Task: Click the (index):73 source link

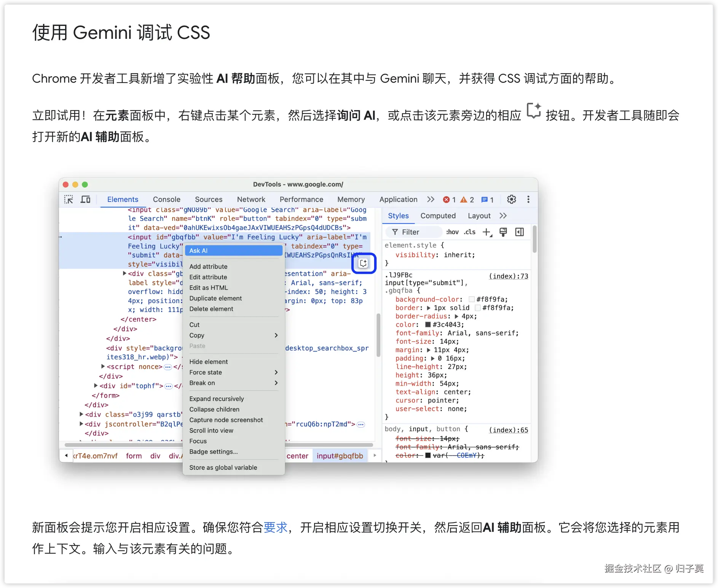Action: pos(509,276)
